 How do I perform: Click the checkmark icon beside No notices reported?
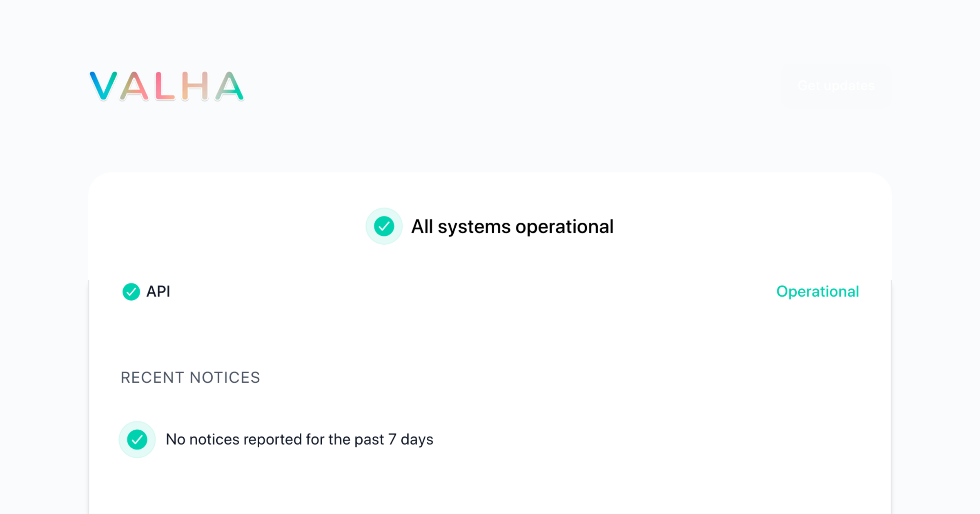click(x=137, y=439)
